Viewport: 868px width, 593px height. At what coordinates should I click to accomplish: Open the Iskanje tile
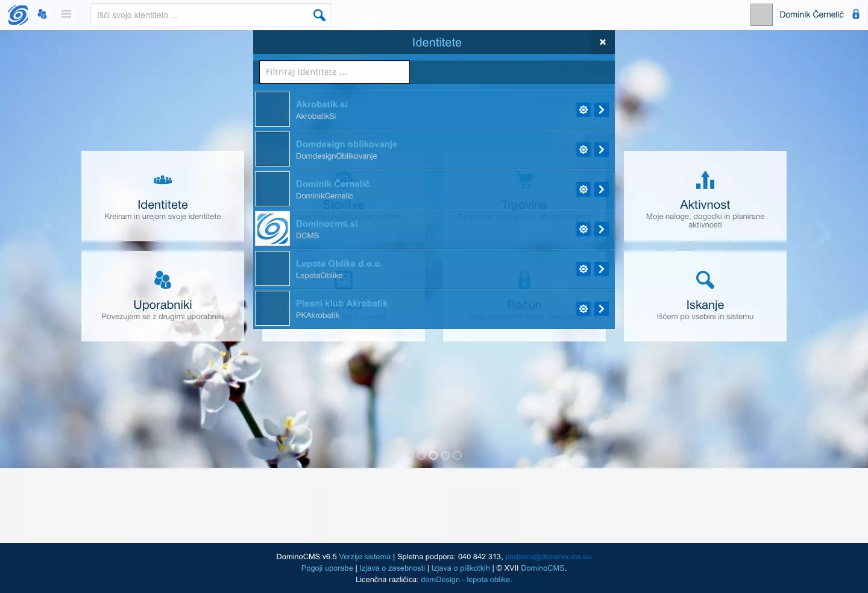click(705, 296)
